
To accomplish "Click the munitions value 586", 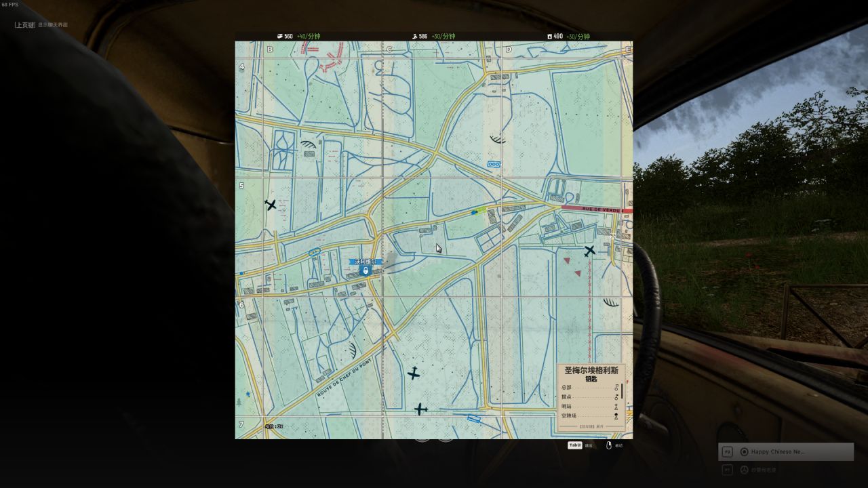I will pos(423,37).
